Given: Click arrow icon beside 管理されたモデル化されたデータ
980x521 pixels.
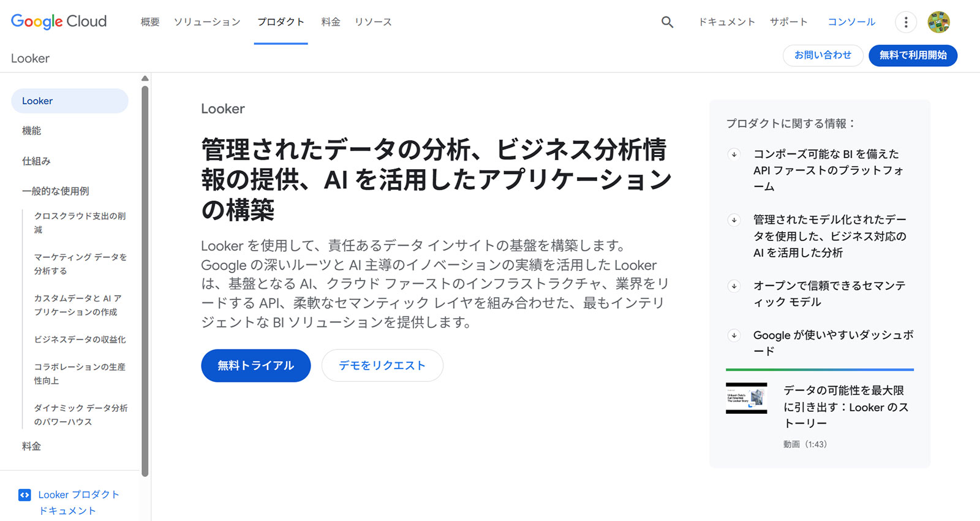Looking at the screenshot, I should pyautogui.click(x=734, y=219).
